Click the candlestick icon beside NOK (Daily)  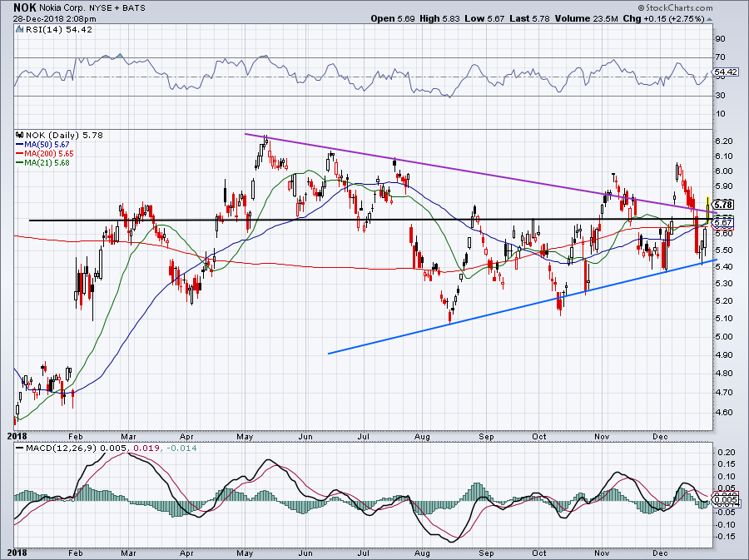coord(20,135)
